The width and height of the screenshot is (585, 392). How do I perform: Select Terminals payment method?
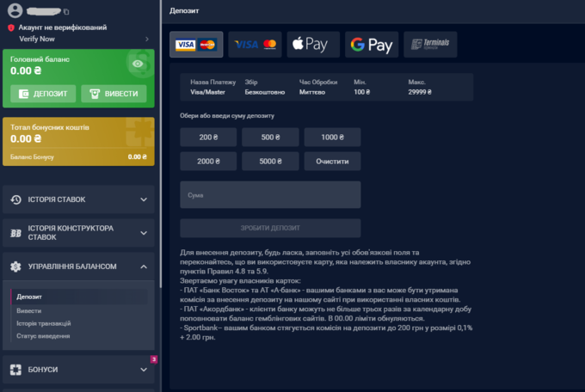(x=429, y=45)
